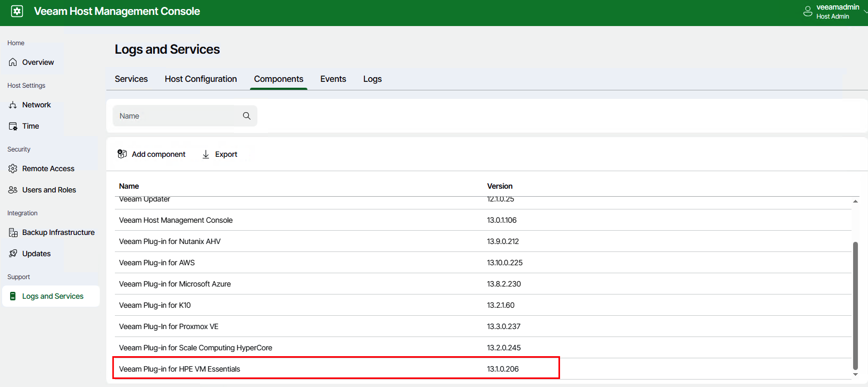Click the veeamadmin account name

coord(838,7)
